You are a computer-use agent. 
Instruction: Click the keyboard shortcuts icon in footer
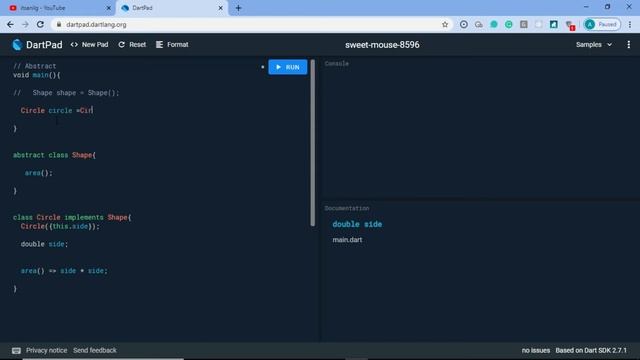(16, 351)
